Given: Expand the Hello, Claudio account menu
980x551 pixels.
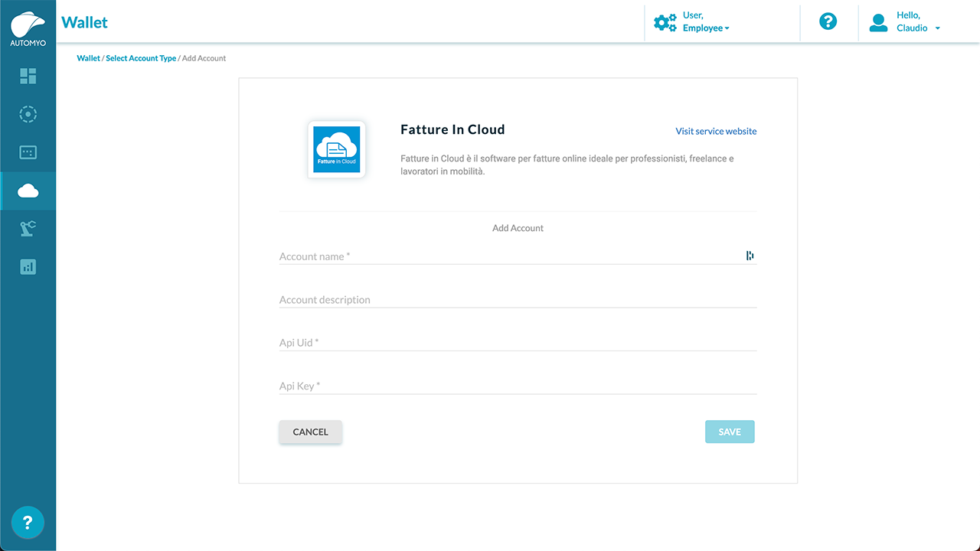Looking at the screenshot, I should [918, 21].
